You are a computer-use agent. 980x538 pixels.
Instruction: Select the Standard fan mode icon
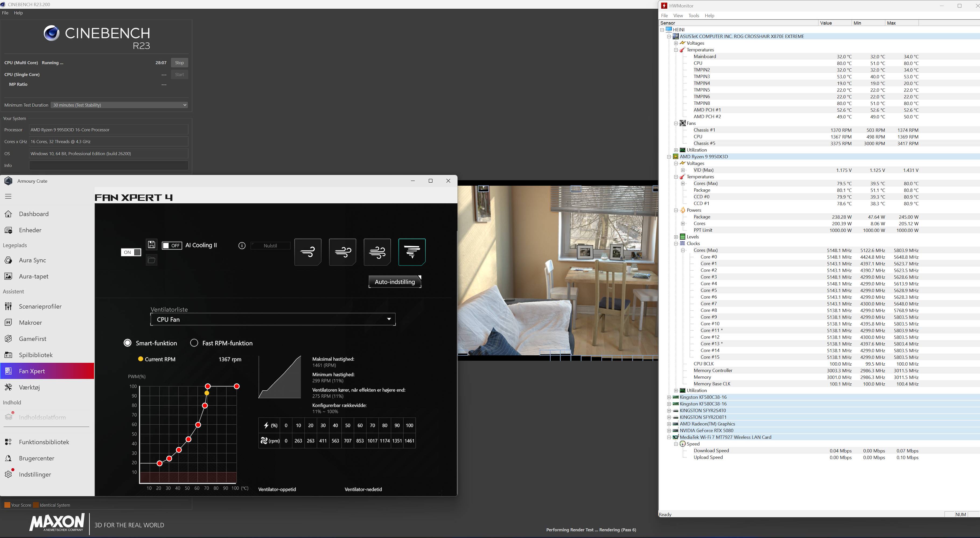click(x=342, y=252)
